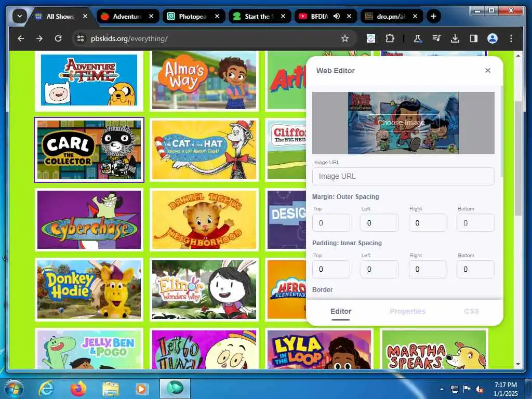Toggle the browser side panel
Screen dimensions: 532x399
pyautogui.click(x=474, y=38)
